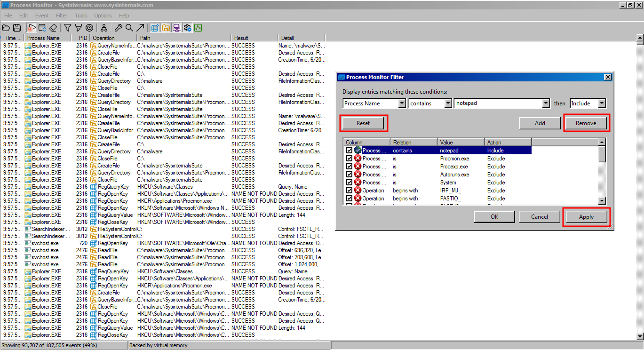
Task: Click the Remove button
Action: [x=586, y=123]
